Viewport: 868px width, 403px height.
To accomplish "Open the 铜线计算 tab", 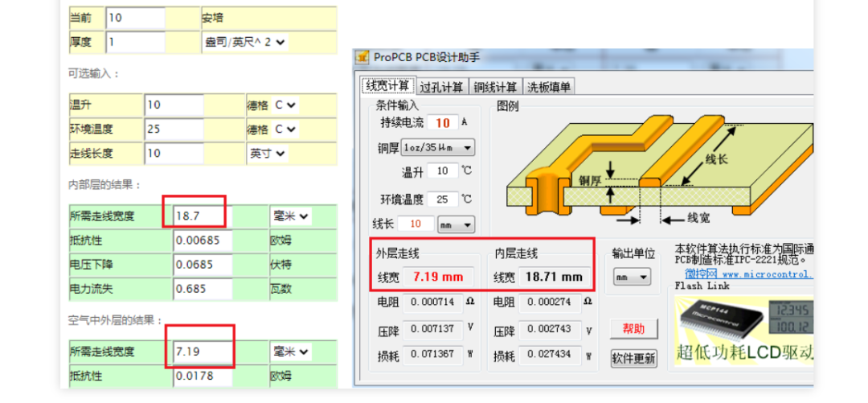I will tap(495, 87).
